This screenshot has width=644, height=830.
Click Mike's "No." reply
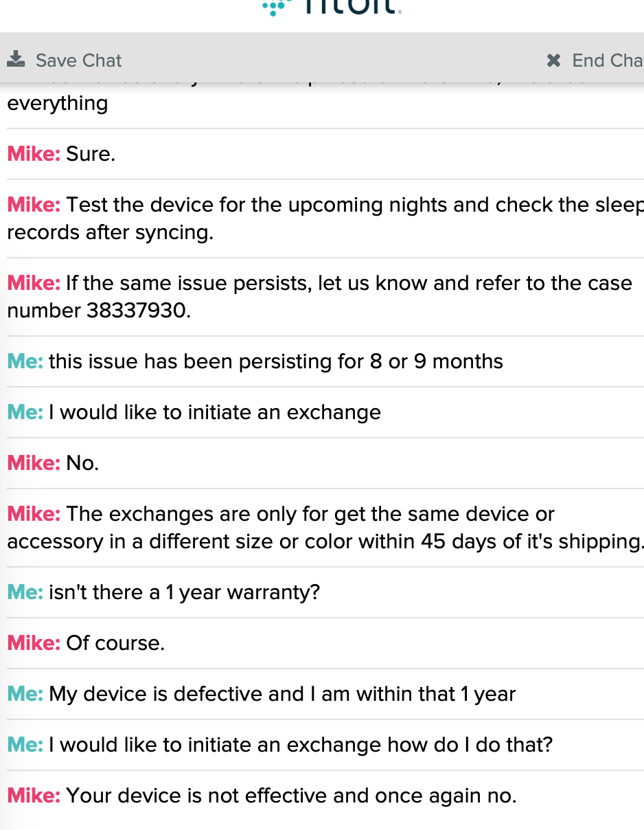point(82,463)
